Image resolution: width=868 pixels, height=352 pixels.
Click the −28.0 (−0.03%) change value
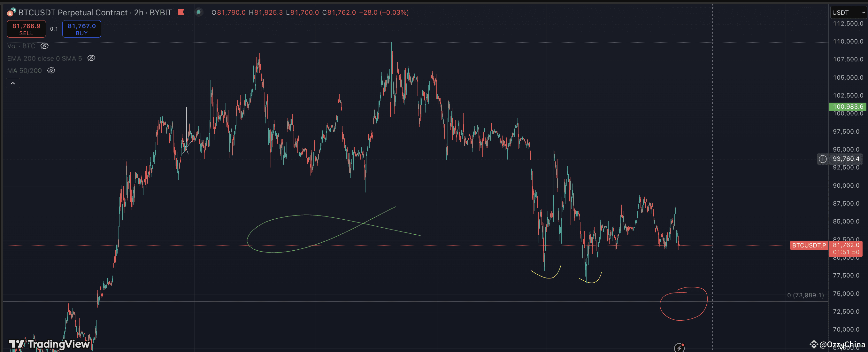[384, 12]
